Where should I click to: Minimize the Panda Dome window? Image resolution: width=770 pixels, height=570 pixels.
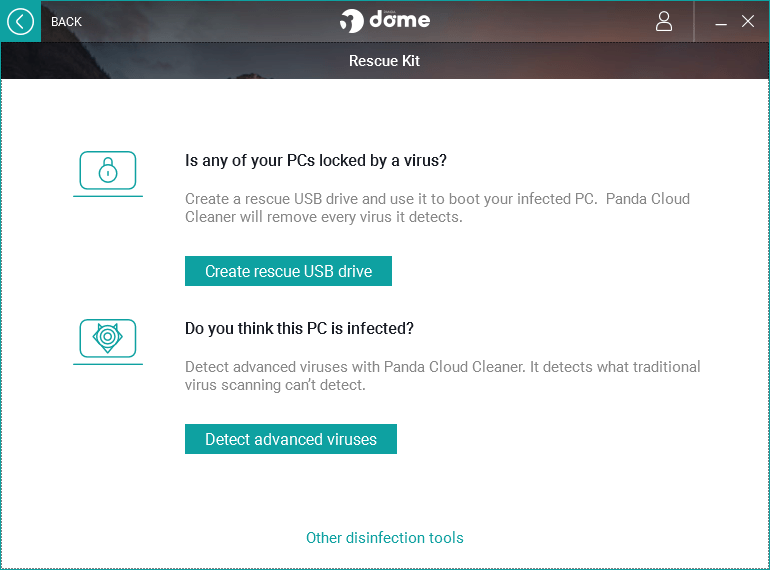722,21
